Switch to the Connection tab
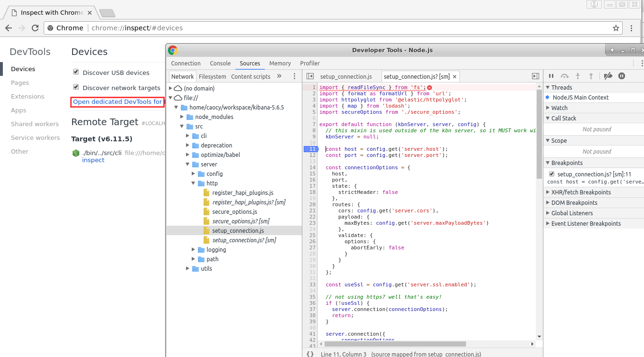 click(186, 63)
